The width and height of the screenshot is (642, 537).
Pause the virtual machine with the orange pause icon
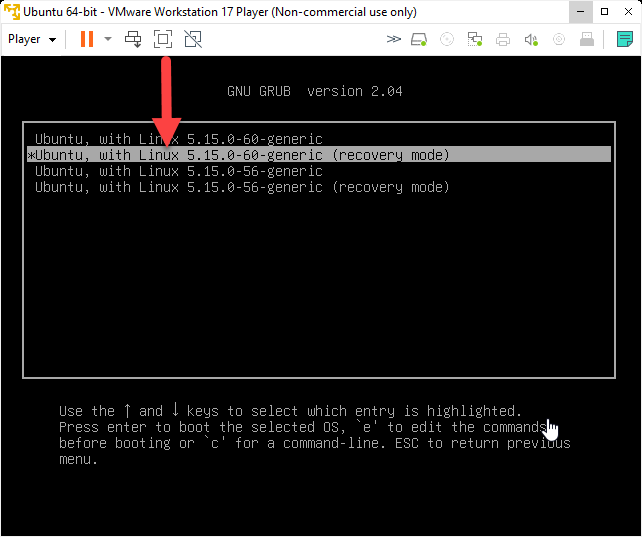point(87,39)
